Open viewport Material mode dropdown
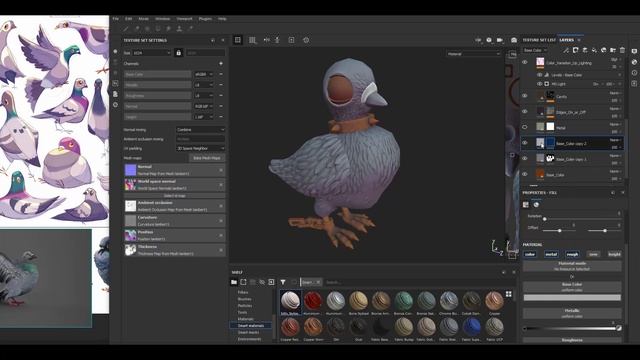This screenshot has width=640, height=360. [473, 54]
